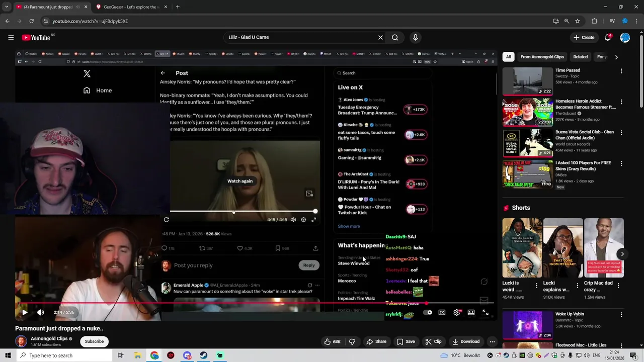Image resolution: width=644 pixels, height=362 pixels.
Task: Select the All filter chip
Action: click(x=508, y=57)
